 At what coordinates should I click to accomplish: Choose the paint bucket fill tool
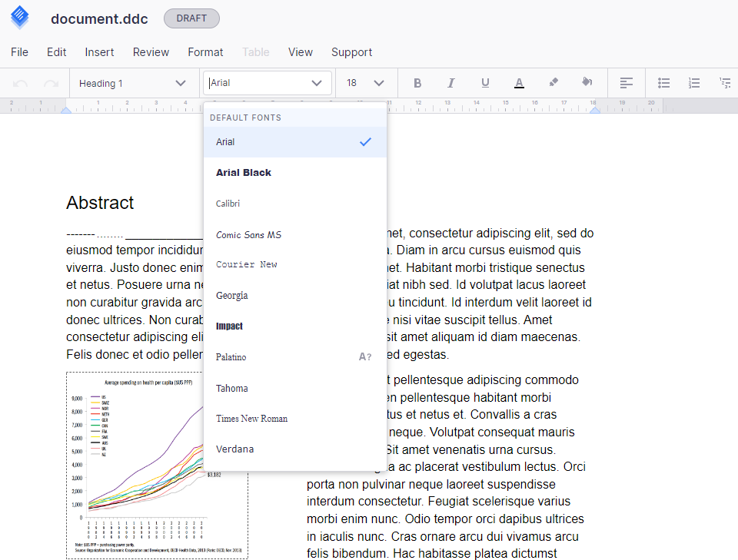tap(587, 82)
